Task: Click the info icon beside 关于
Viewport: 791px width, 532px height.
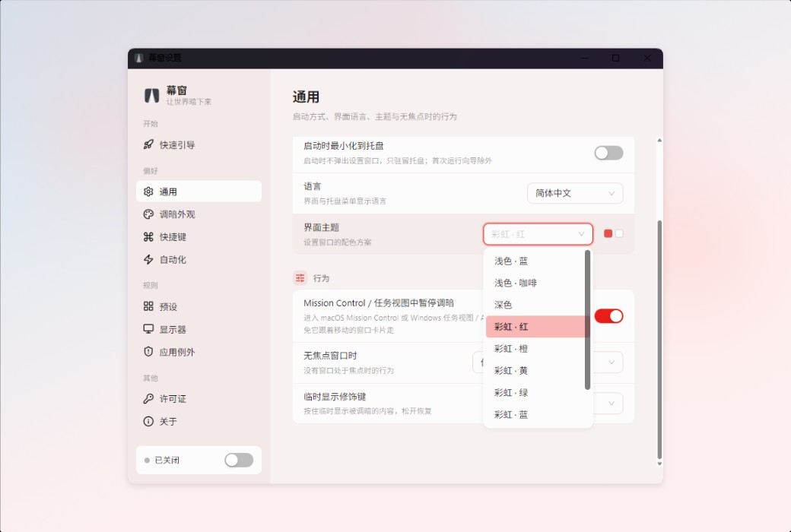Action: pyautogui.click(x=148, y=422)
